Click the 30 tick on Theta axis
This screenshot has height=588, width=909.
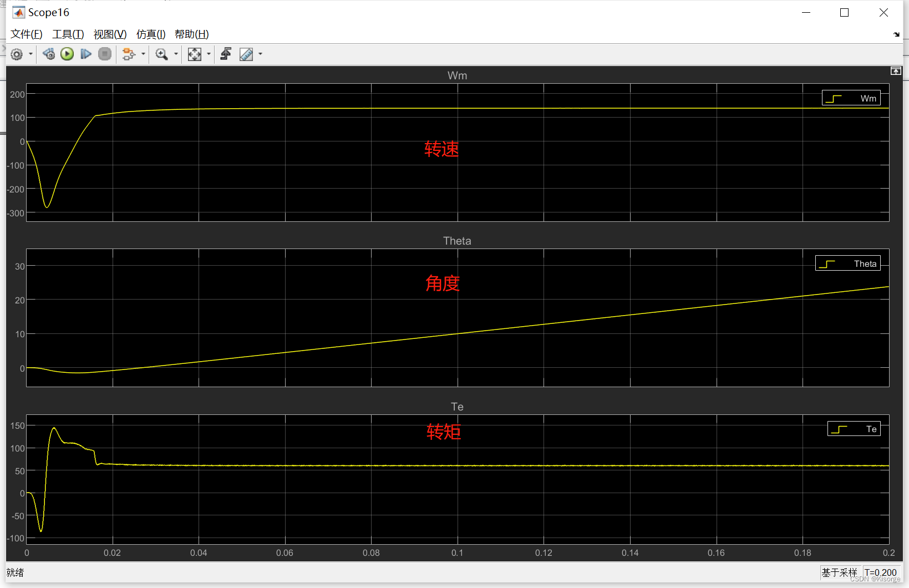click(x=20, y=266)
